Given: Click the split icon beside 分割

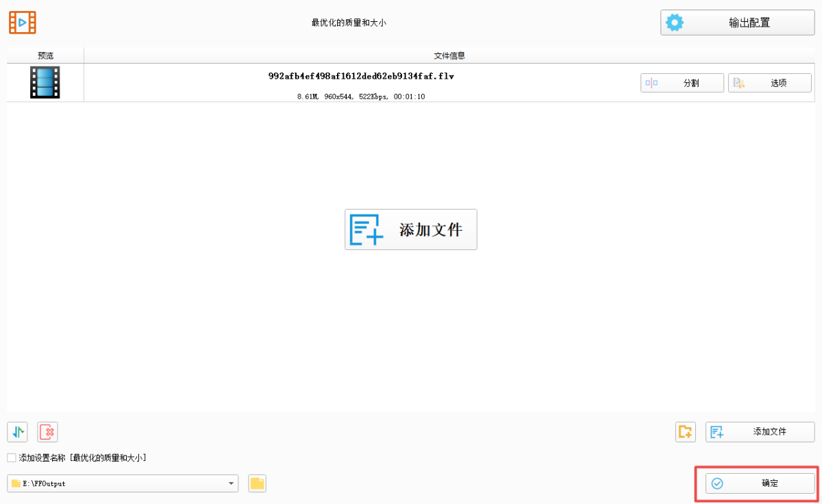Looking at the screenshot, I should click(651, 83).
